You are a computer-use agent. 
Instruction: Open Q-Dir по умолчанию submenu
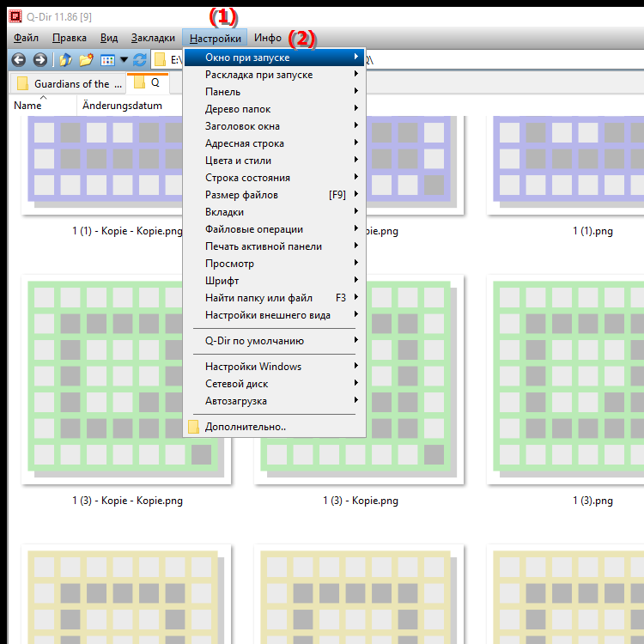pyautogui.click(x=275, y=341)
